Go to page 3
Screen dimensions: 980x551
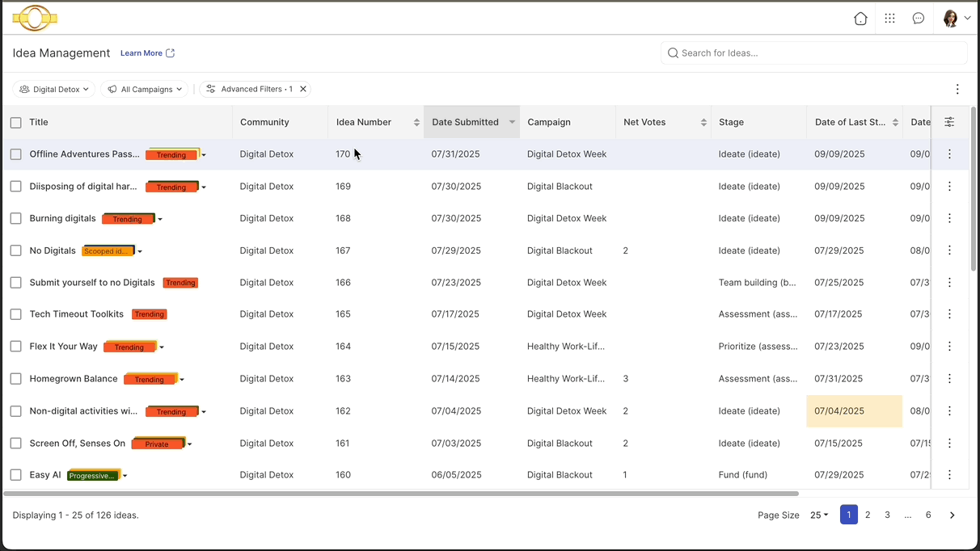pos(887,515)
